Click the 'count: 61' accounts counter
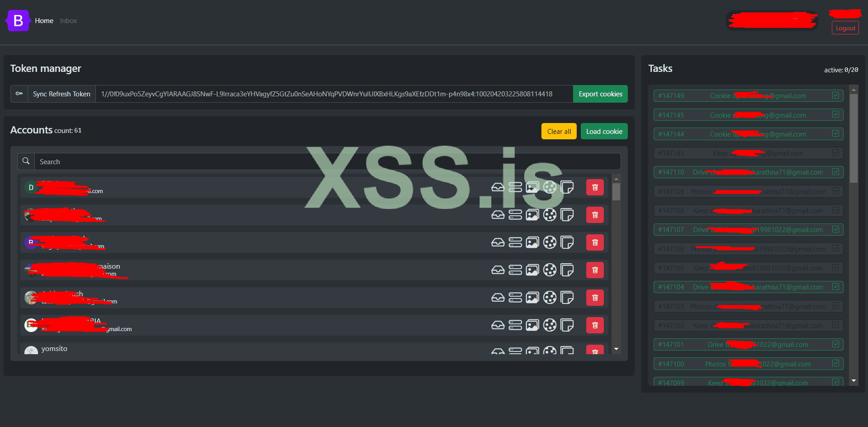Image resolution: width=868 pixels, height=427 pixels. [x=68, y=131]
